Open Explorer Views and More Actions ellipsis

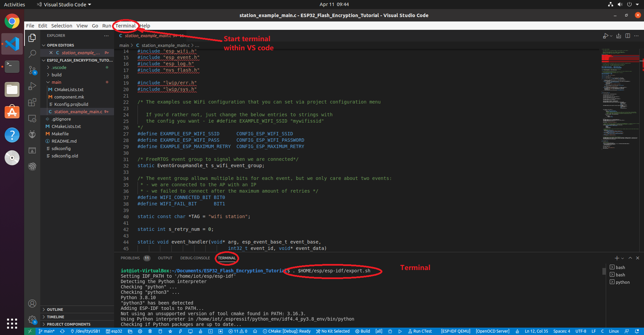click(106, 36)
